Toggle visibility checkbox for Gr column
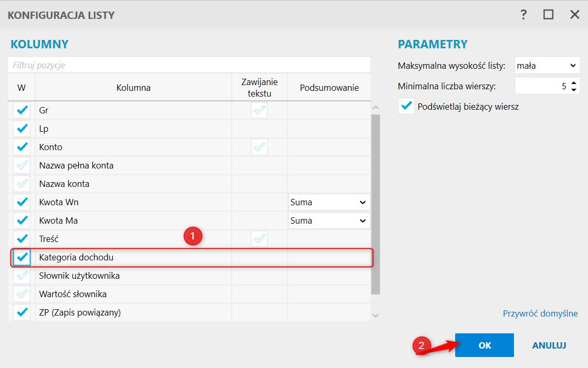Viewport: 588px width, 368px height. [x=22, y=110]
